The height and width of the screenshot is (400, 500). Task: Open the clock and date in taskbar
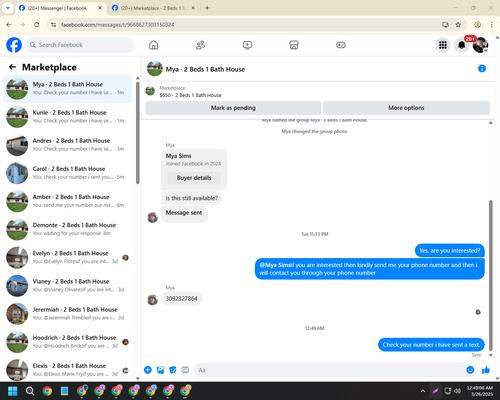pyautogui.click(x=479, y=391)
